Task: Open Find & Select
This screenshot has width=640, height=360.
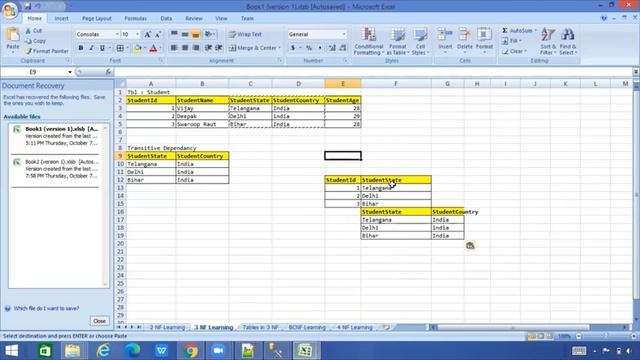Action: coord(568,41)
